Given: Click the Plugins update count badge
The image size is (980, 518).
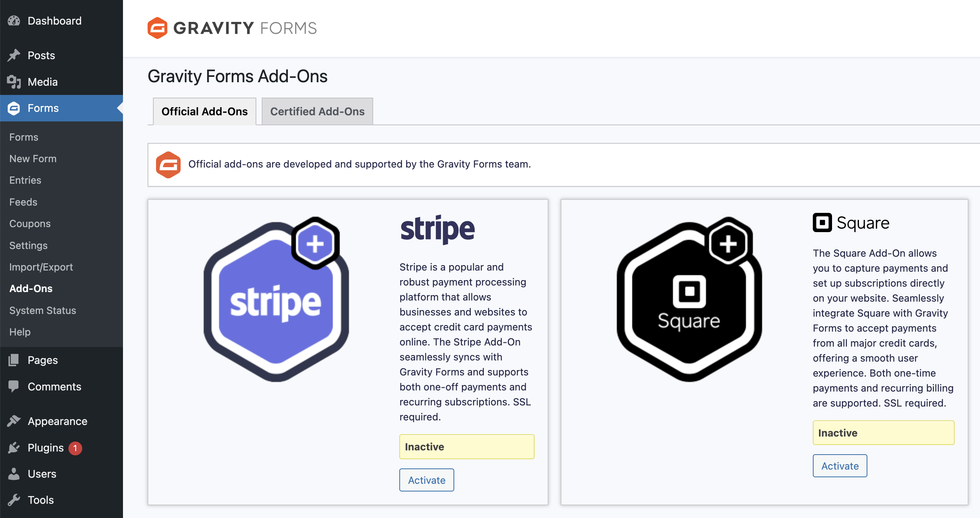Looking at the screenshot, I should point(75,448).
